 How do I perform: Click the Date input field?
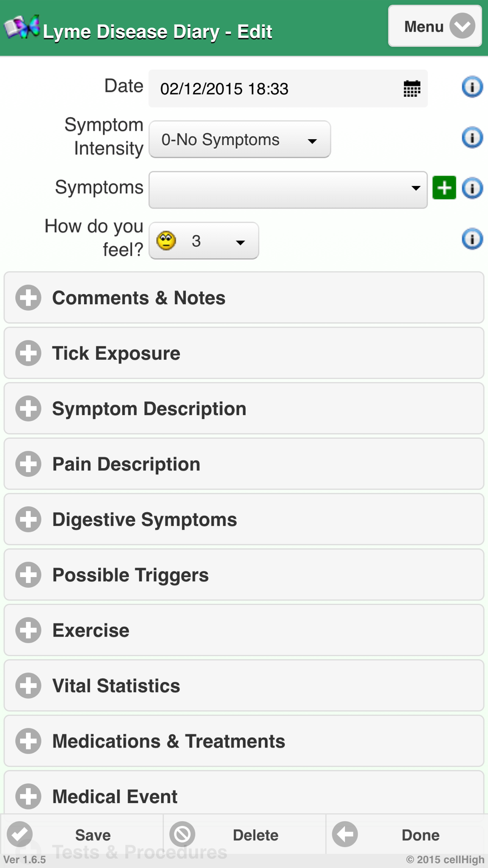click(x=273, y=89)
